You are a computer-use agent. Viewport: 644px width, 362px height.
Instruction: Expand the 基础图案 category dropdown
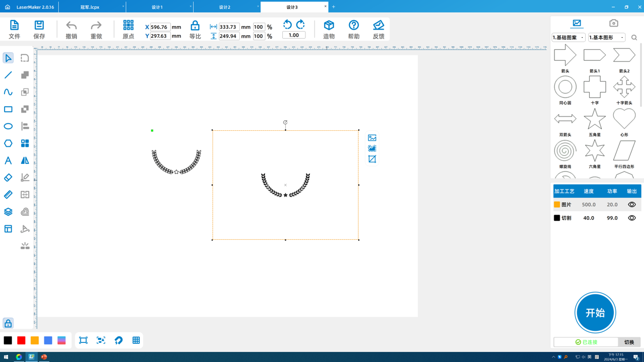point(569,38)
